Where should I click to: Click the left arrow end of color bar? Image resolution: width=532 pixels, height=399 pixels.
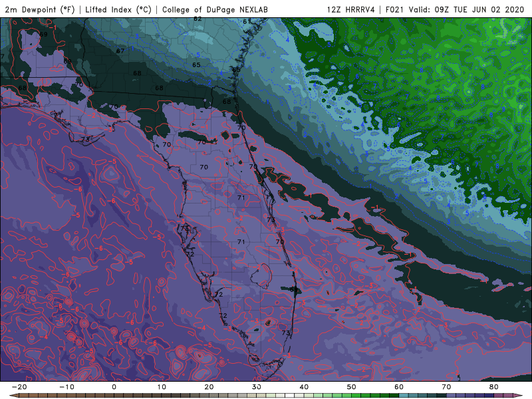click(13, 396)
